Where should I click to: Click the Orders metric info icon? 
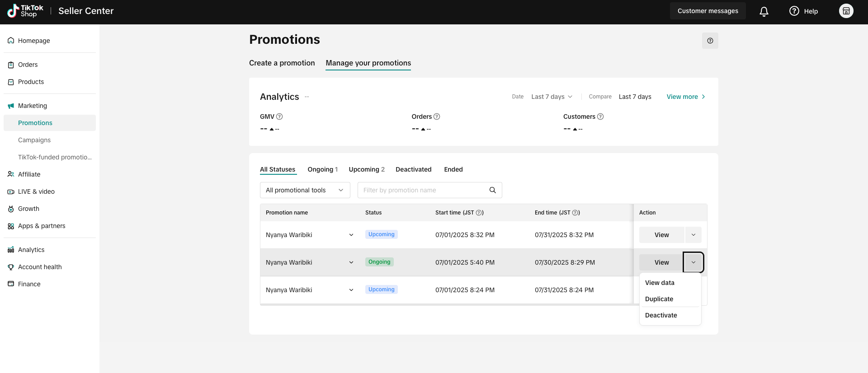pos(437,117)
